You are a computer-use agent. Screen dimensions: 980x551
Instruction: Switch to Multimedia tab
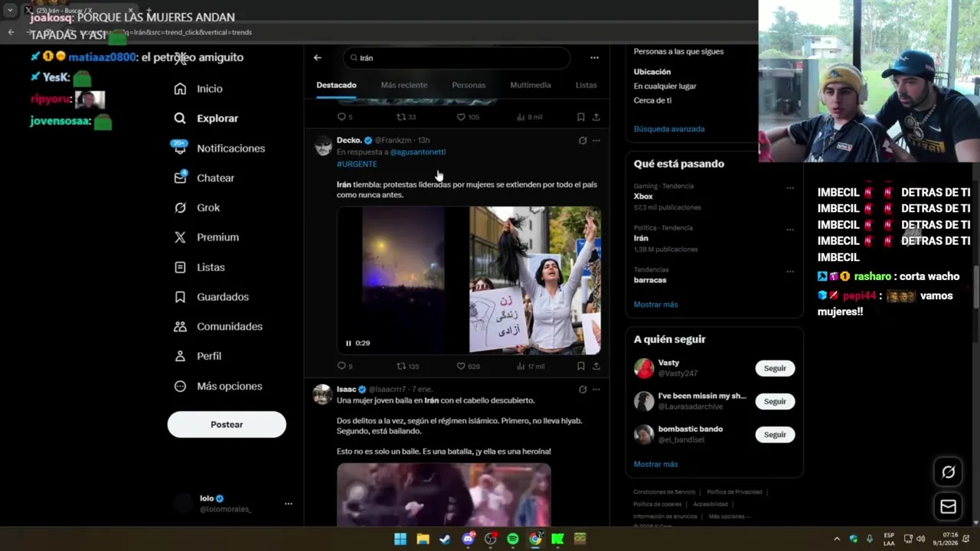click(531, 85)
